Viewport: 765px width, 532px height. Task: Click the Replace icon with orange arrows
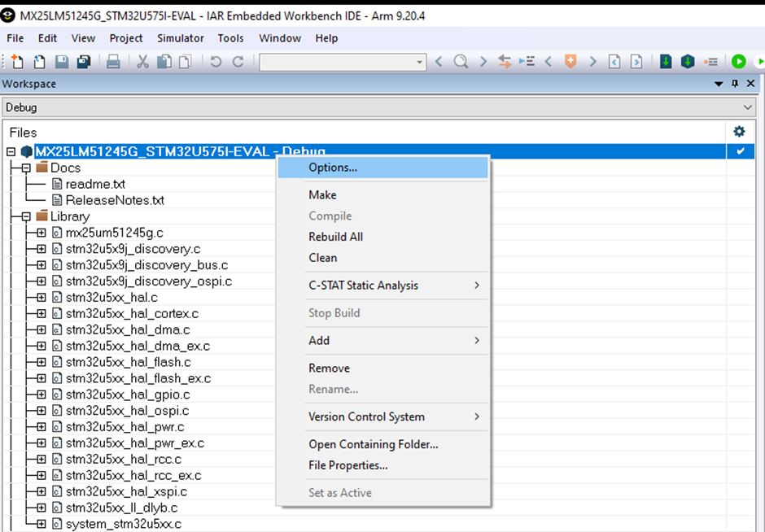pos(505,62)
